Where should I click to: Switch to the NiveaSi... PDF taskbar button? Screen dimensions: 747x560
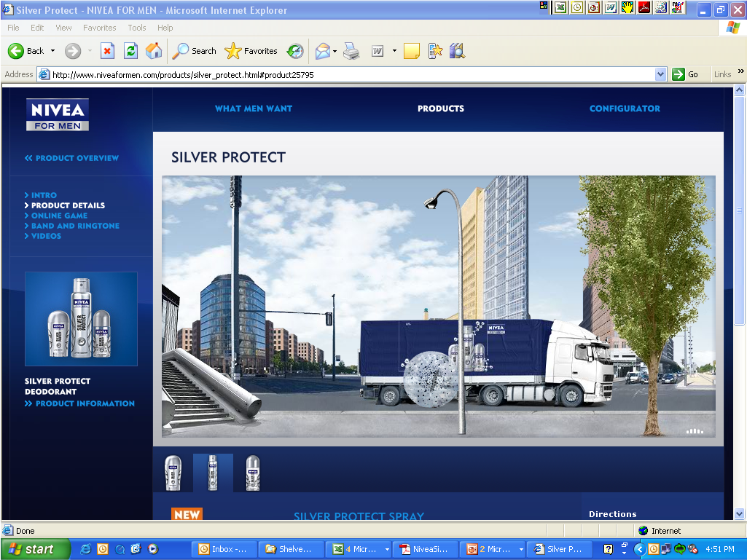pos(426,550)
